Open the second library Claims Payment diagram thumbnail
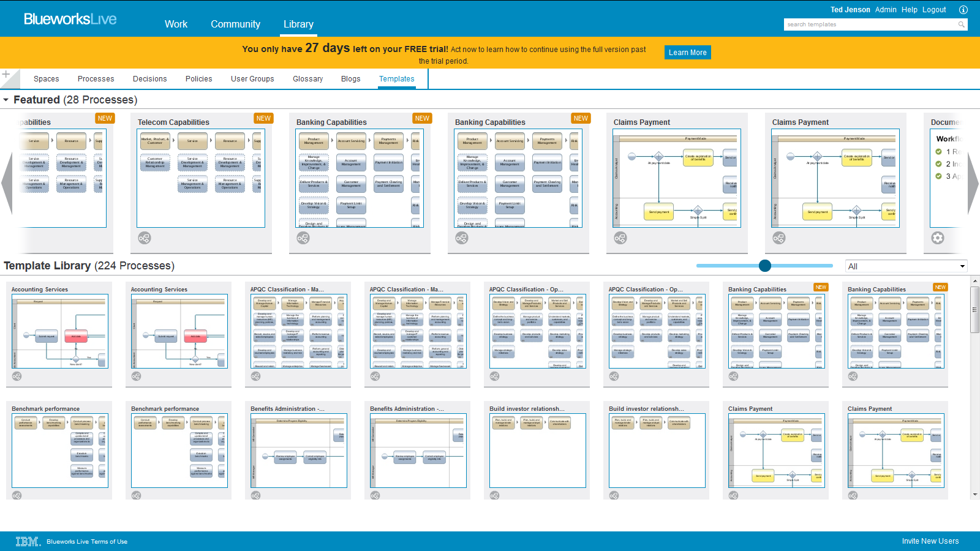This screenshot has width=980, height=551. (896, 451)
